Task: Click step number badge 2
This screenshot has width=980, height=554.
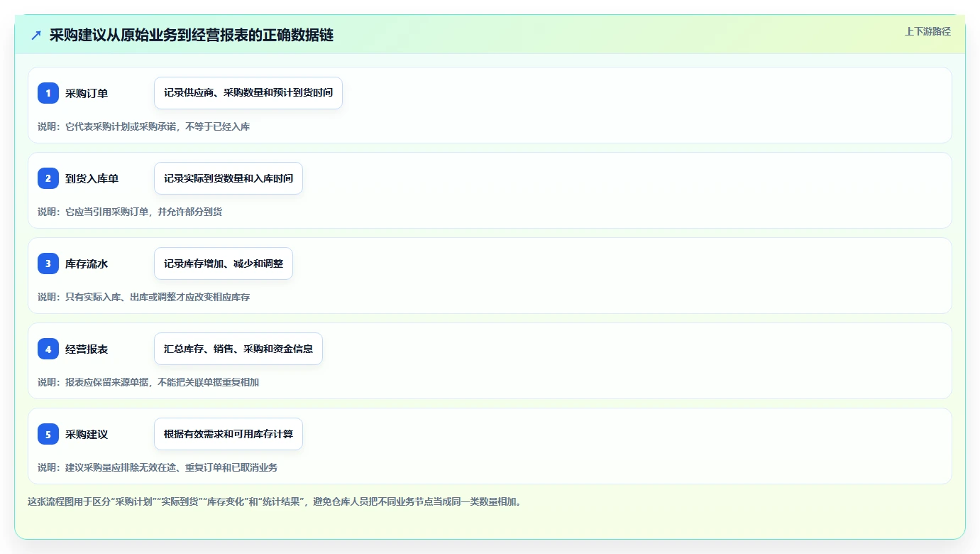Action: point(48,178)
